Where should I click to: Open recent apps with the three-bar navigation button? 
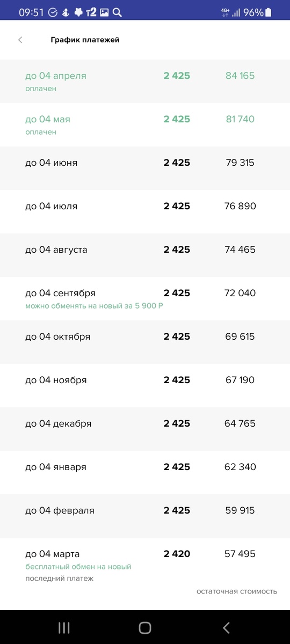pos(64,627)
